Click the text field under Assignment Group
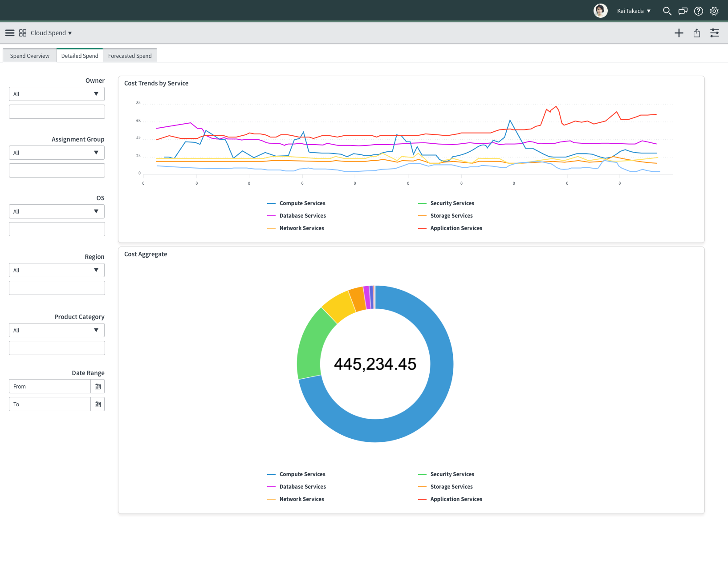Screen dimensions: 728x562 (x=57, y=170)
